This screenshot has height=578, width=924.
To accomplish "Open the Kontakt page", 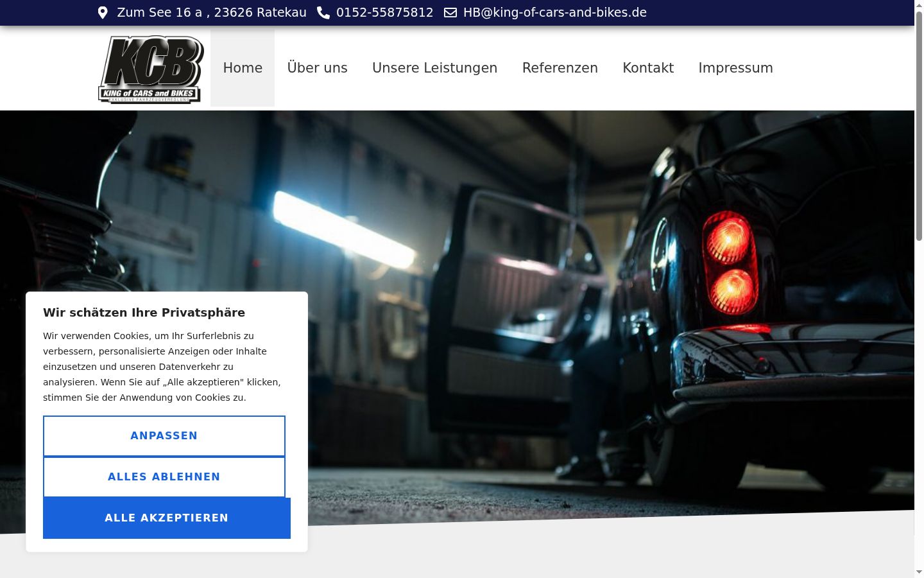I will point(648,68).
